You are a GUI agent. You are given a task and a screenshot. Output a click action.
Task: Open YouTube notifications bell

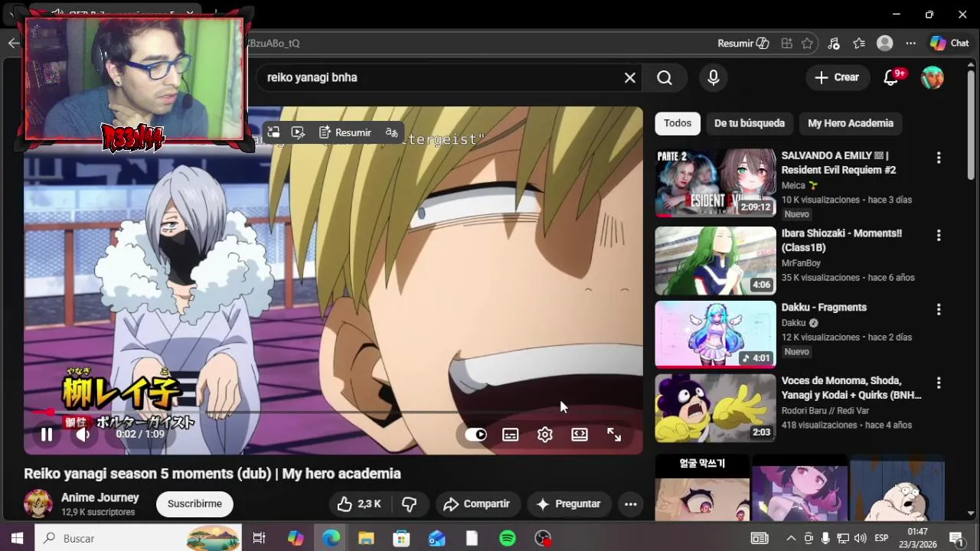(x=891, y=77)
